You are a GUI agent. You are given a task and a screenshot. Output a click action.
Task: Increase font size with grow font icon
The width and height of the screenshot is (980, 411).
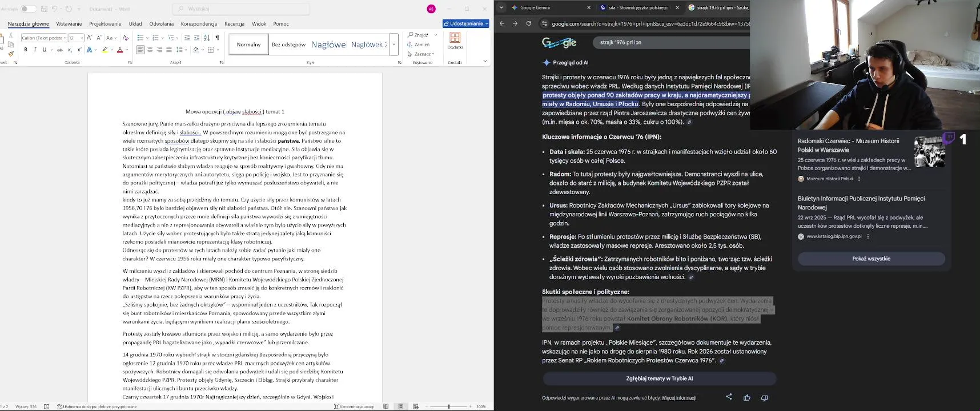tap(89, 38)
